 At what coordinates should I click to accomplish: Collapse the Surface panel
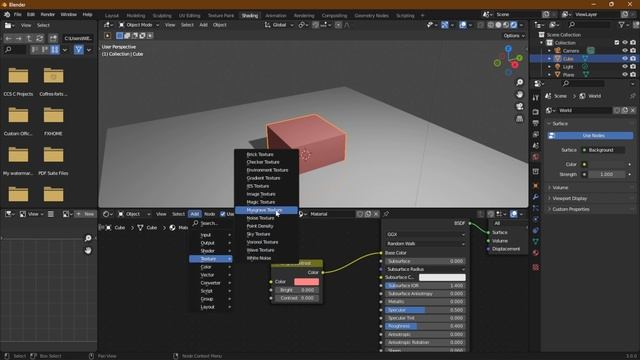pos(590,123)
